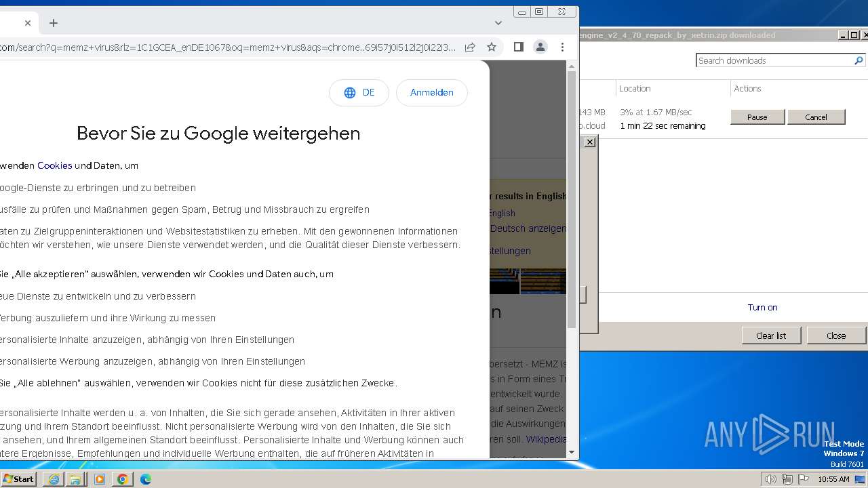Open Action Center flag tray icon
Viewport: 868px width, 488px height.
(804, 479)
